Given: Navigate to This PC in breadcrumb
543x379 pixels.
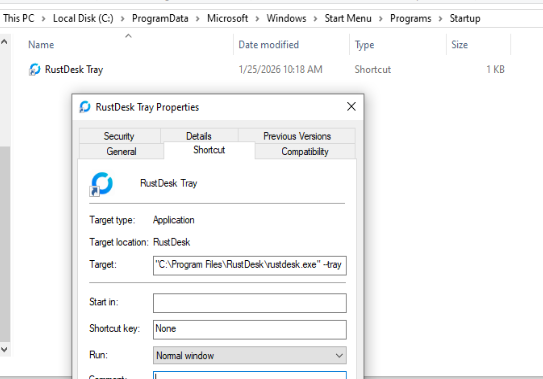Looking at the screenshot, I should point(19,18).
